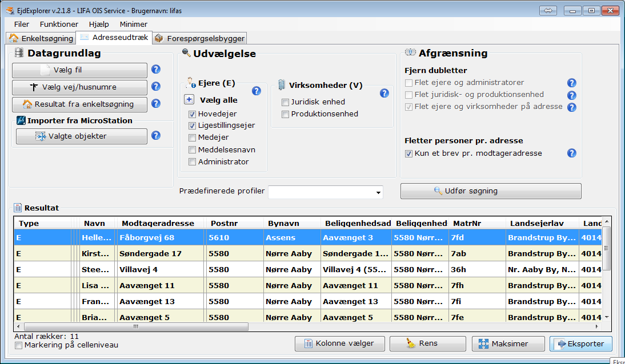
Task: Click the help icon beside Vælg fil
Action: click(x=155, y=71)
